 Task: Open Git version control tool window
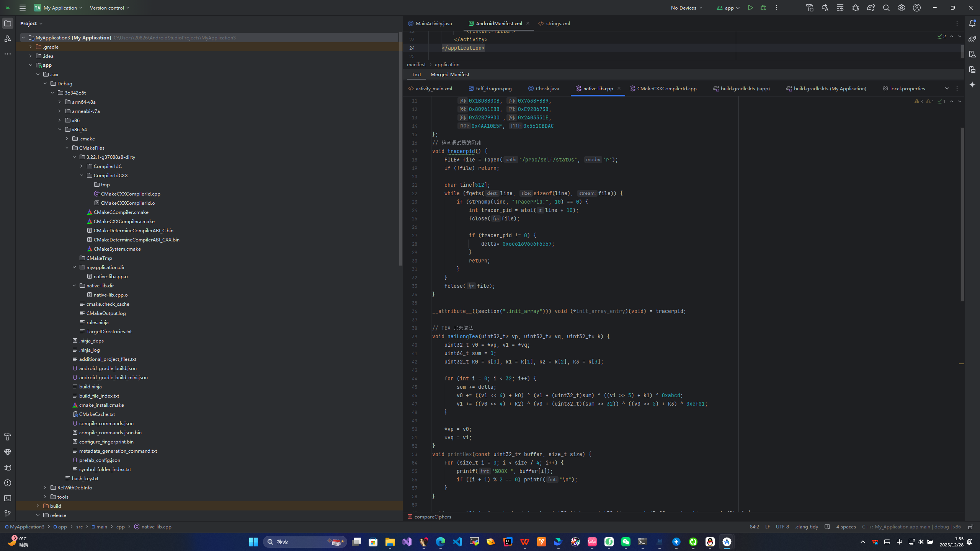(8, 514)
